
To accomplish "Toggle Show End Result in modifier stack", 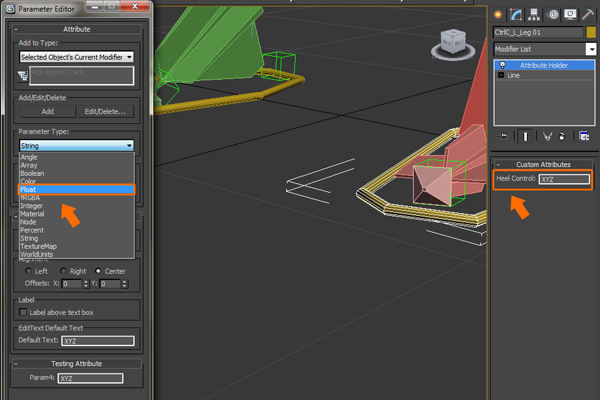I will [525, 136].
